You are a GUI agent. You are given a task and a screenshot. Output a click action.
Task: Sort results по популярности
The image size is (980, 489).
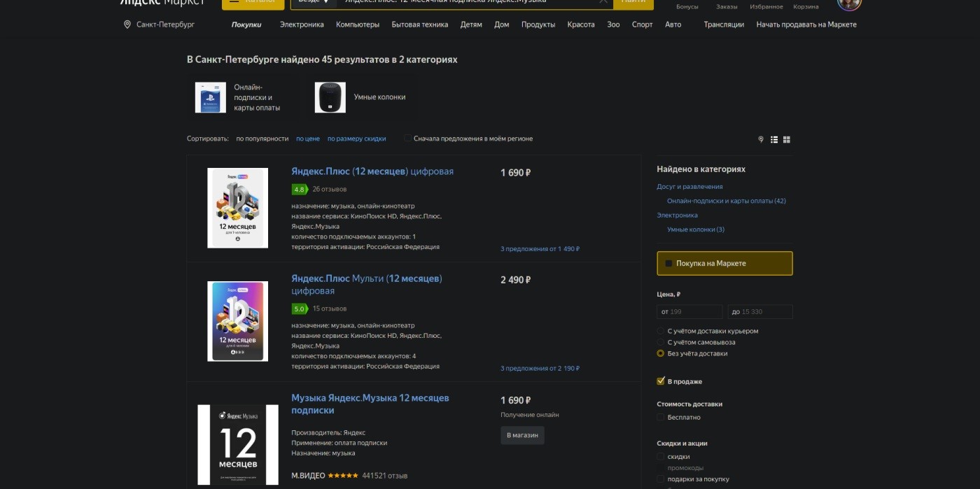click(262, 139)
